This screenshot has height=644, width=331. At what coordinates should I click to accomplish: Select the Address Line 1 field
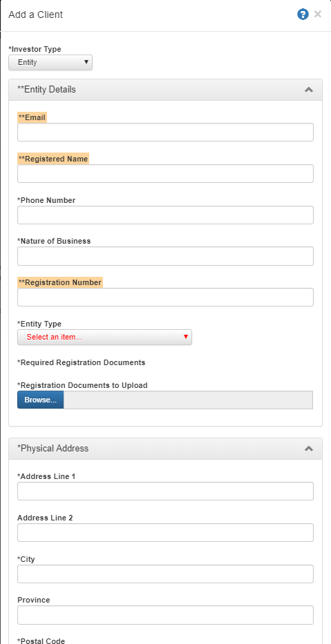[x=165, y=491]
